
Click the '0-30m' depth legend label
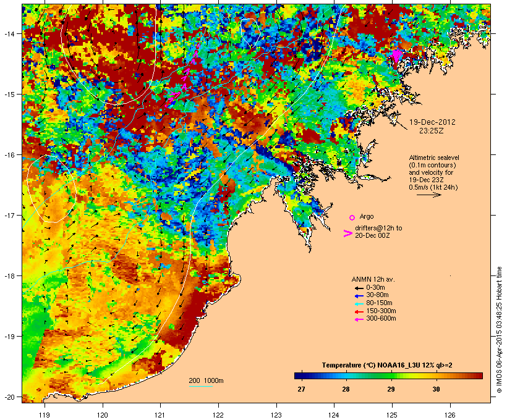pyautogui.click(x=375, y=288)
